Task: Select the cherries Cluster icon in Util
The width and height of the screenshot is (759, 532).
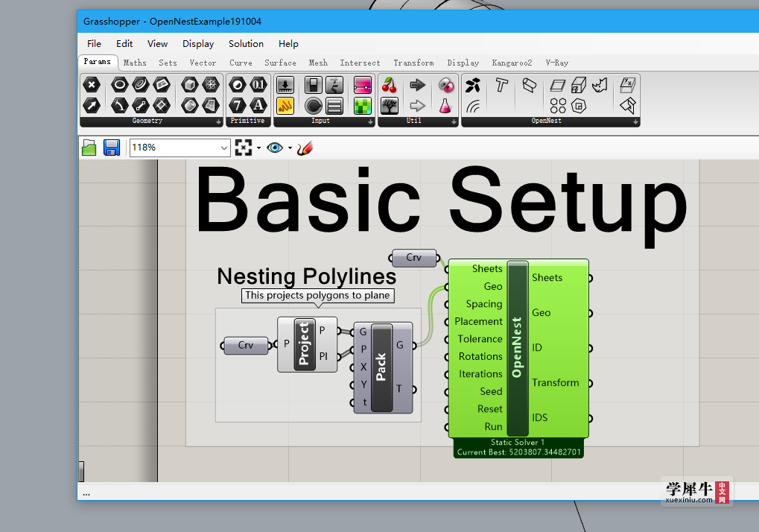Action: pyautogui.click(x=389, y=85)
